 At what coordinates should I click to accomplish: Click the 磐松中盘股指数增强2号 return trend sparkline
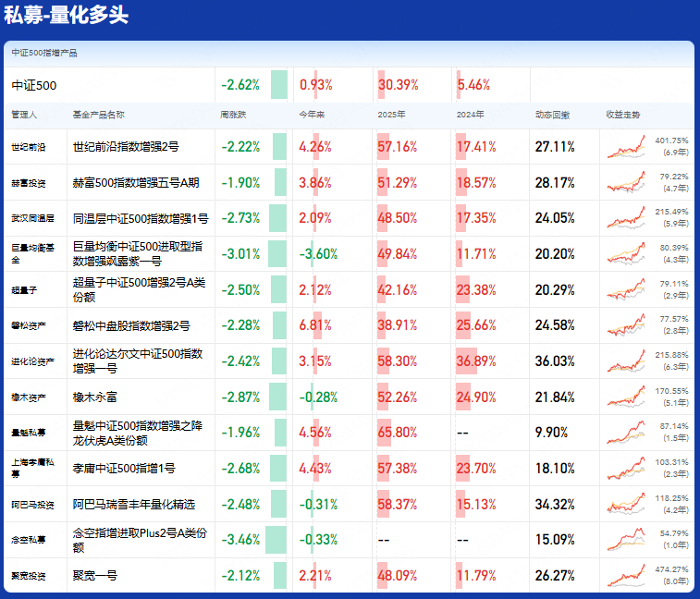pos(626,325)
